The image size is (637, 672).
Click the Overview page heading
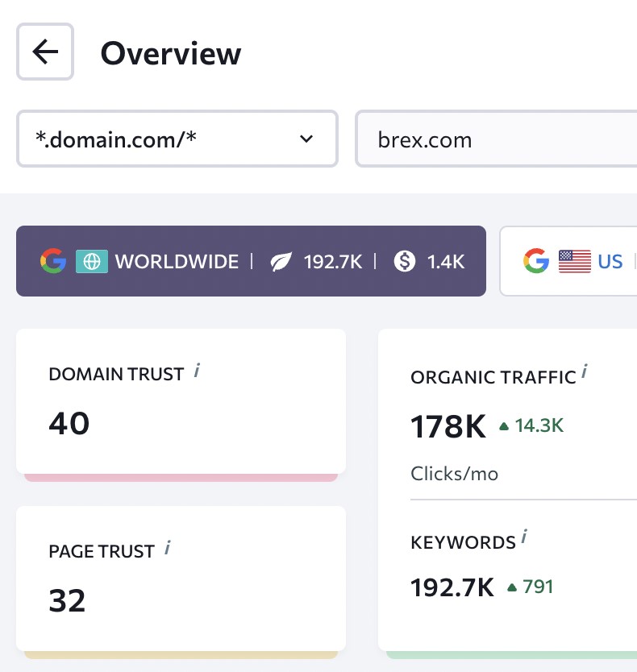(x=171, y=53)
